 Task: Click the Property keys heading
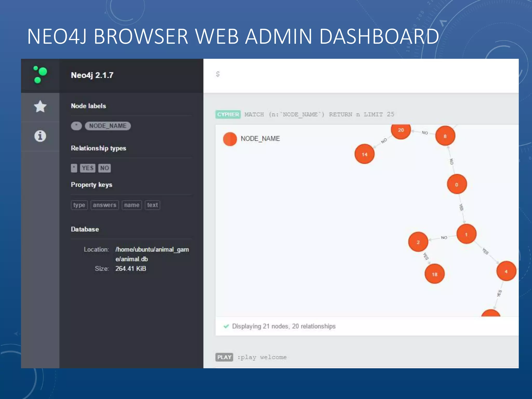pos(92,185)
